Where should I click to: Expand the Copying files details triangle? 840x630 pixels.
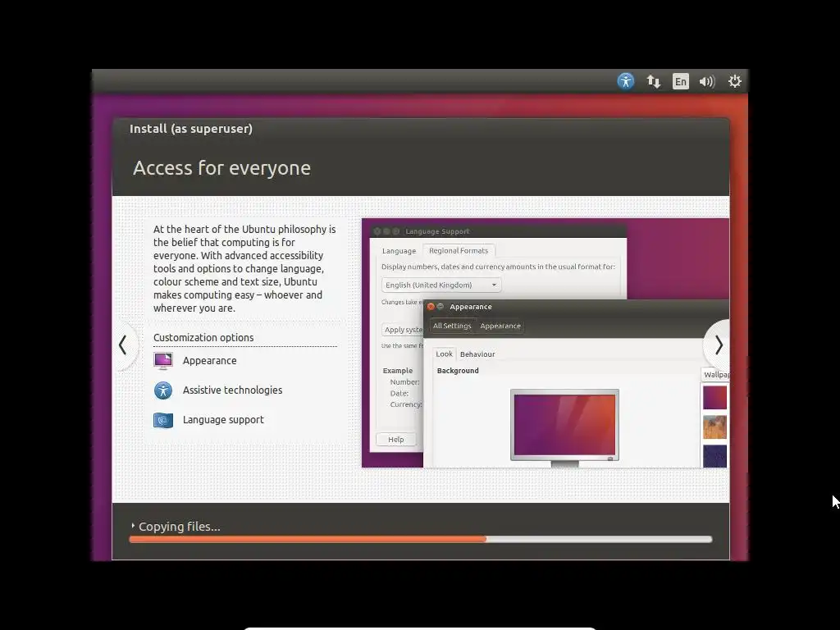click(x=133, y=526)
